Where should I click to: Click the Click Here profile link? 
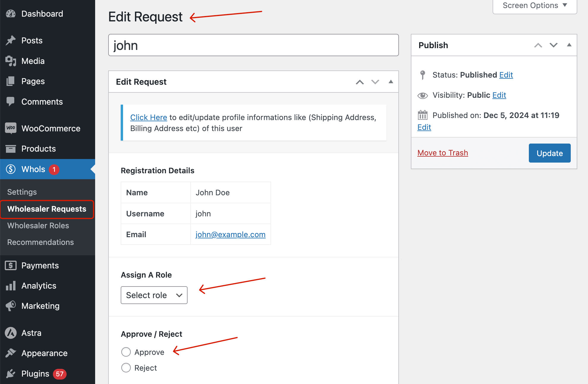tap(149, 117)
